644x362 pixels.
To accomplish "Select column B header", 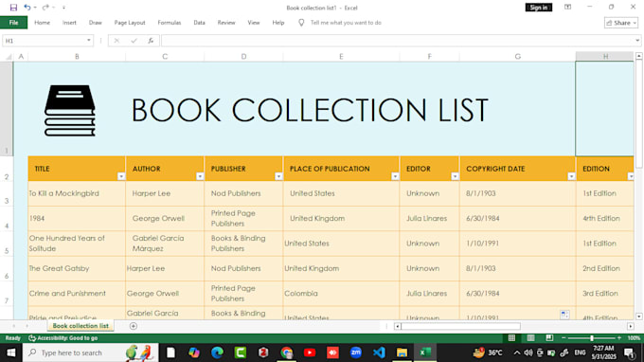I will [x=77, y=56].
